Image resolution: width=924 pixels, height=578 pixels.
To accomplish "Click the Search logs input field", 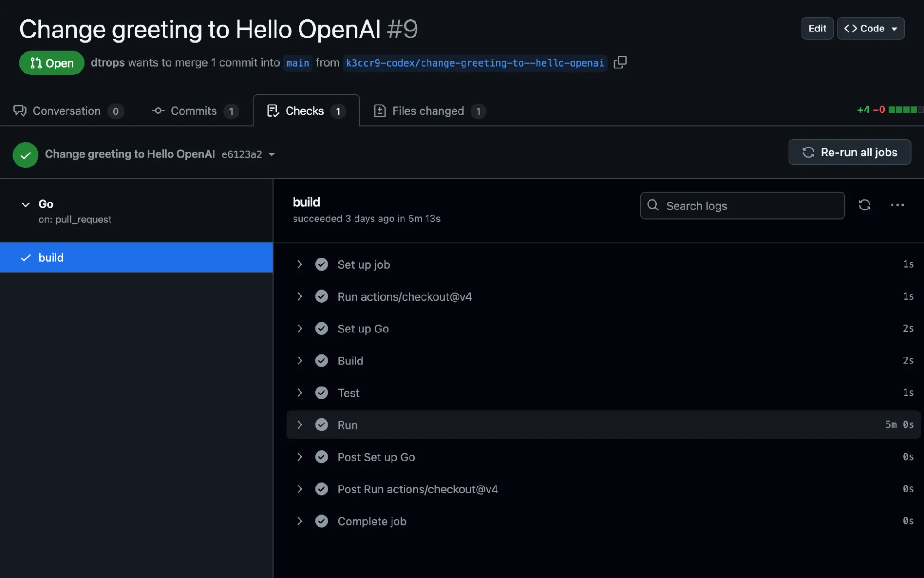I will (x=742, y=205).
